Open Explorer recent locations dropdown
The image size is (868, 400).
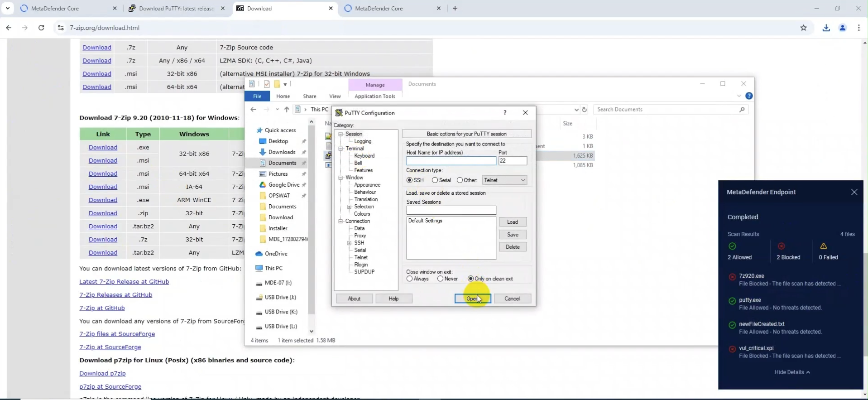click(x=277, y=110)
